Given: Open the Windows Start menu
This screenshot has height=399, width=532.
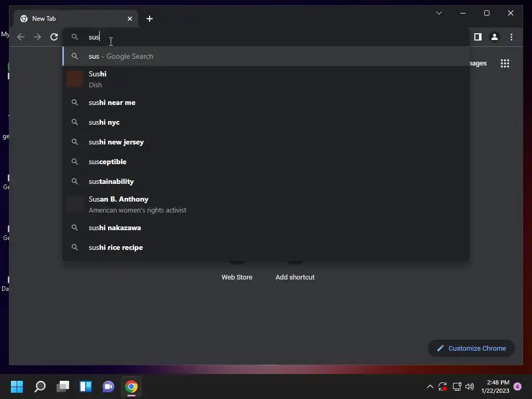Looking at the screenshot, I should 17,387.
